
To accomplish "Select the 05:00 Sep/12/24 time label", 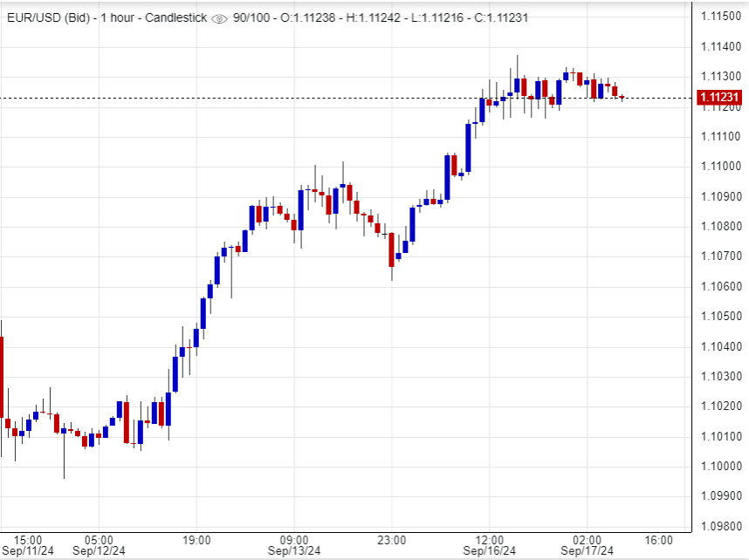I will 98,545.
